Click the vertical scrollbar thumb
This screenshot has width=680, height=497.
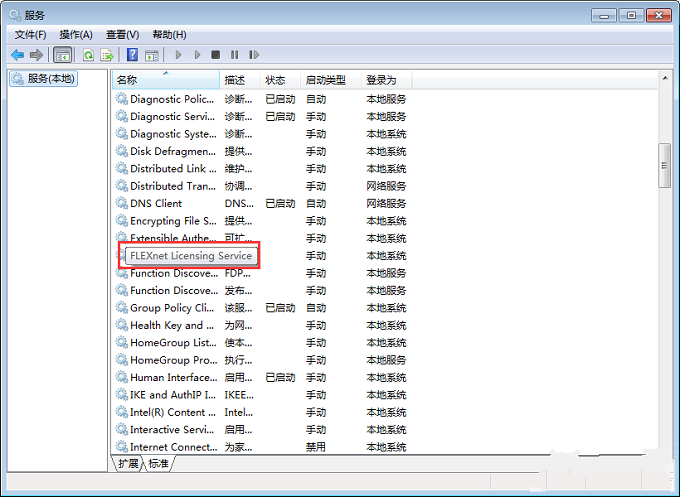664,165
